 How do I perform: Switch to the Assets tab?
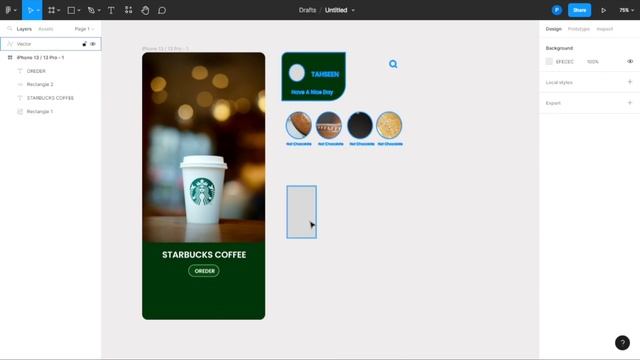[x=46, y=29]
